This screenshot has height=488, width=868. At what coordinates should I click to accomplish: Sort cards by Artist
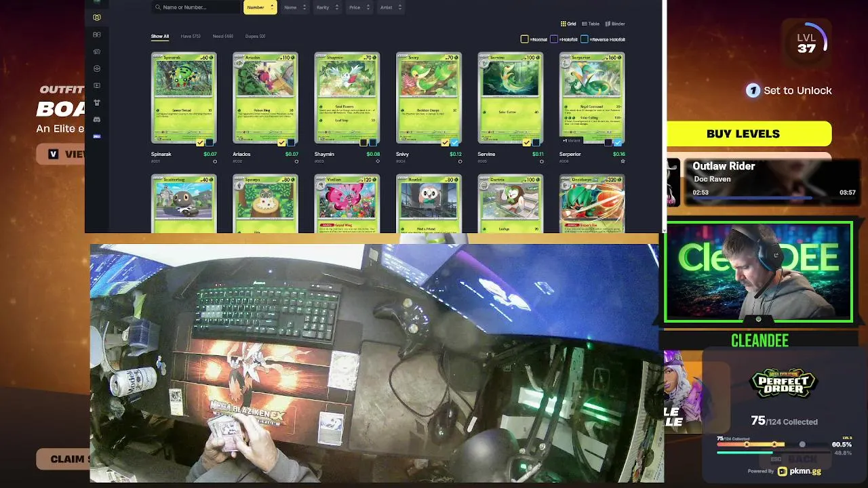391,7
